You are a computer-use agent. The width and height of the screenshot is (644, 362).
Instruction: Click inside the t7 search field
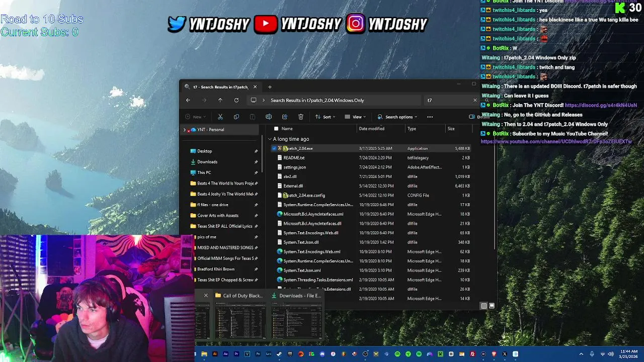(x=448, y=100)
